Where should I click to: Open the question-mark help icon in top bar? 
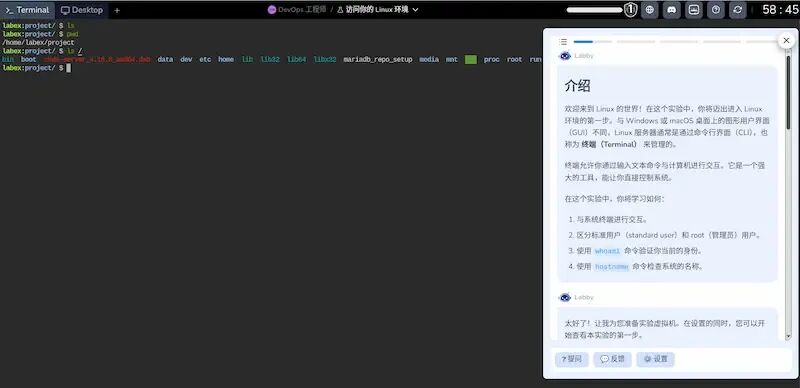(716, 10)
